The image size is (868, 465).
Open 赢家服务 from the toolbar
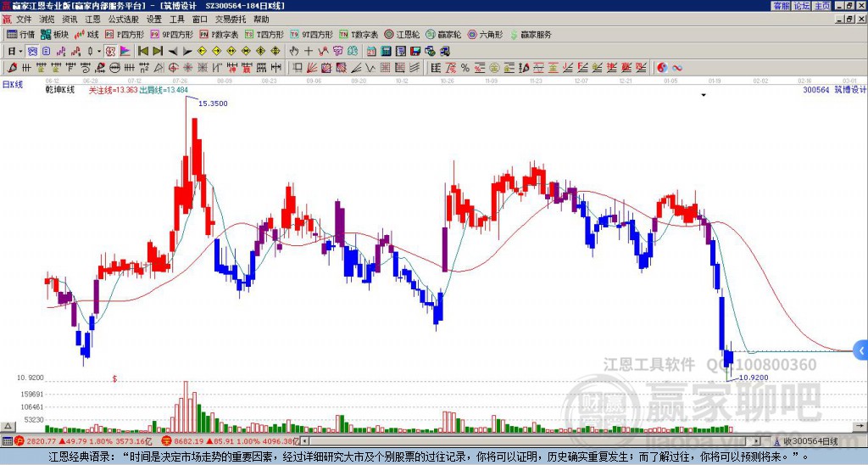531,34
